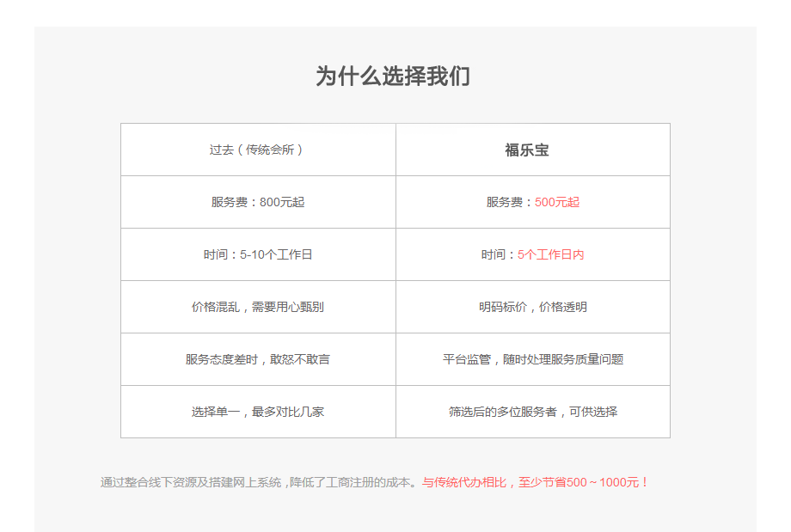791x532 pixels.
Task: Click the cell 服务态度差时，敢怒不敢言
Action: click(258, 359)
